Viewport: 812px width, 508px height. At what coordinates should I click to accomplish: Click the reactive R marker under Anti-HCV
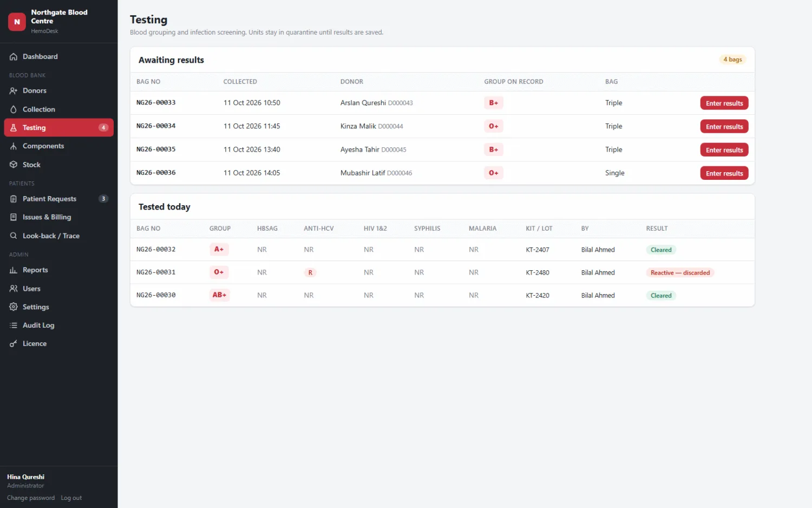(x=310, y=273)
